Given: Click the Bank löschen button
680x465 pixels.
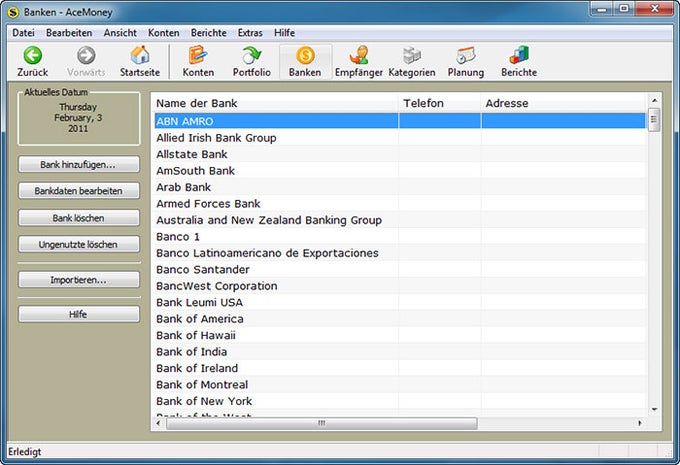Looking at the screenshot, I should [x=78, y=218].
